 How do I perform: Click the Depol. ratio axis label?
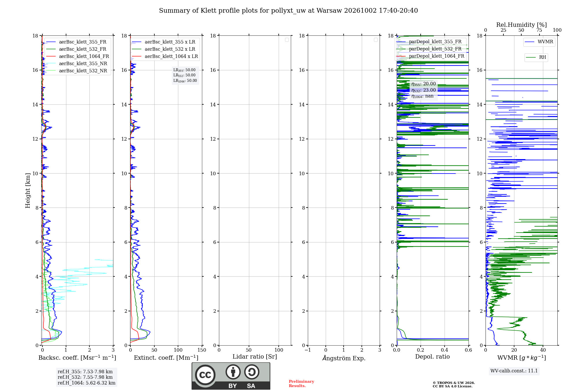[x=432, y=357]
